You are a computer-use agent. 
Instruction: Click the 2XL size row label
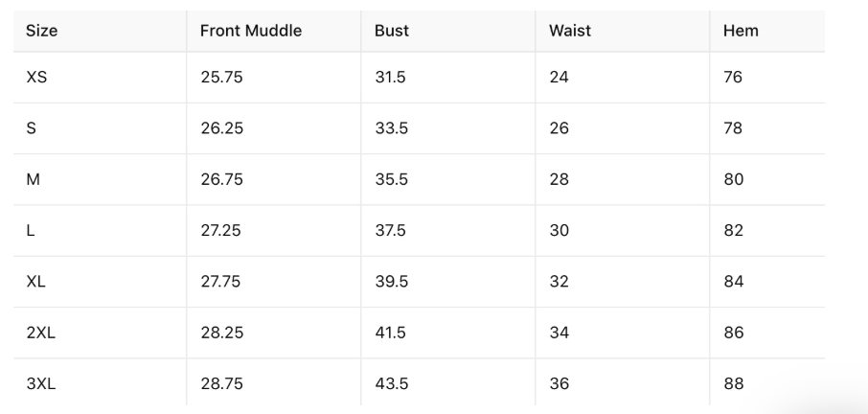click(41, 333)
